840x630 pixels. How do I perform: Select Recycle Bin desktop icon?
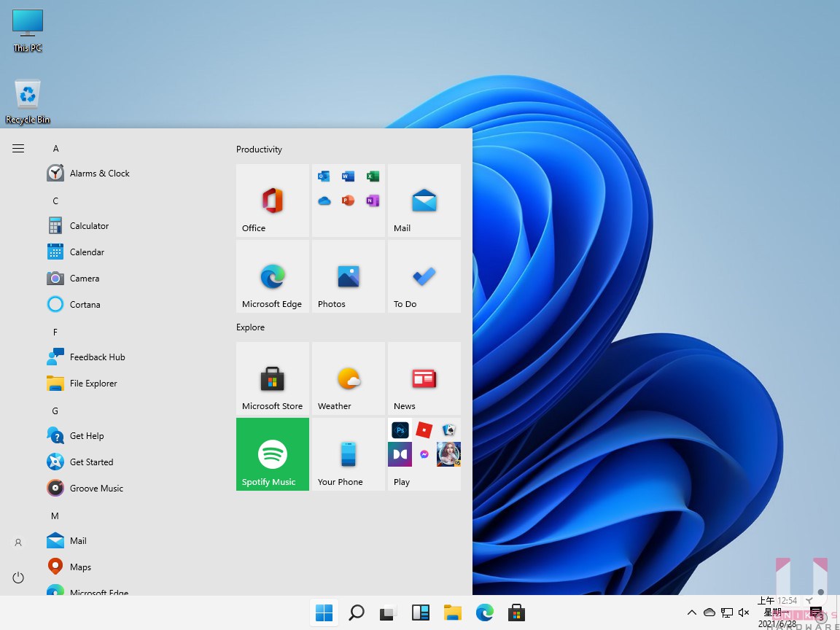tap(27, 102)
